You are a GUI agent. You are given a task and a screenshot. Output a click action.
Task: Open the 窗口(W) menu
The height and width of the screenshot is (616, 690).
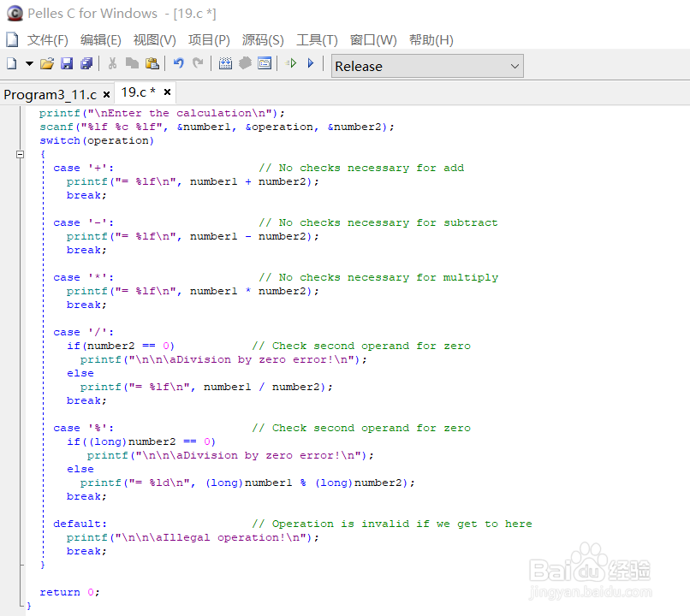[x=373, y=40]
